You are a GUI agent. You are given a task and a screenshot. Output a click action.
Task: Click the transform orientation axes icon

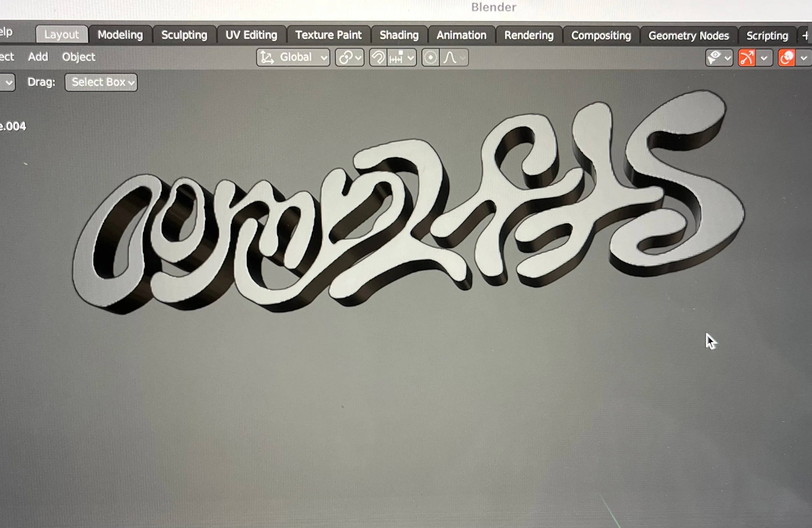[267, 57]
